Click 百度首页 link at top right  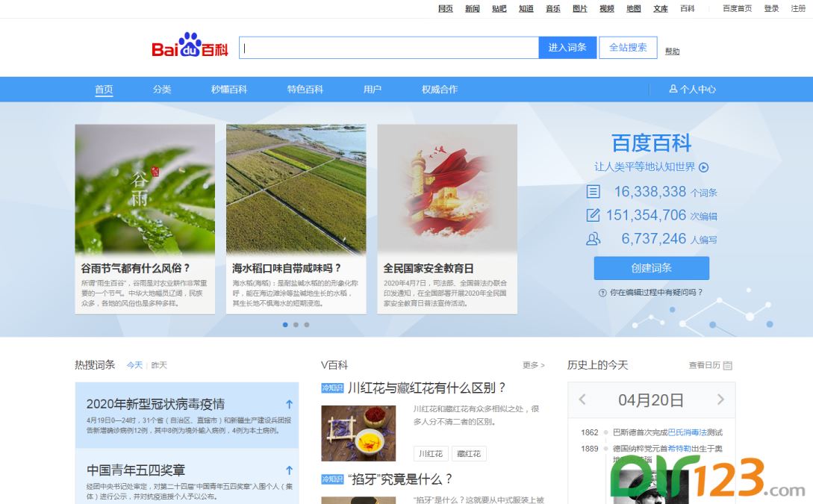(738, 8)
